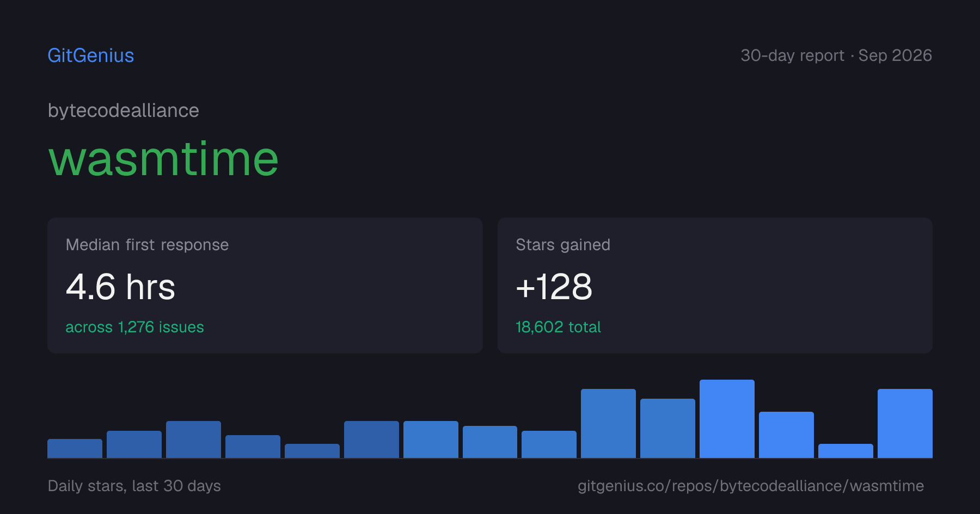Select the 18,602 total text
This screenshot has height=514, width=980.
coord(558,327)
